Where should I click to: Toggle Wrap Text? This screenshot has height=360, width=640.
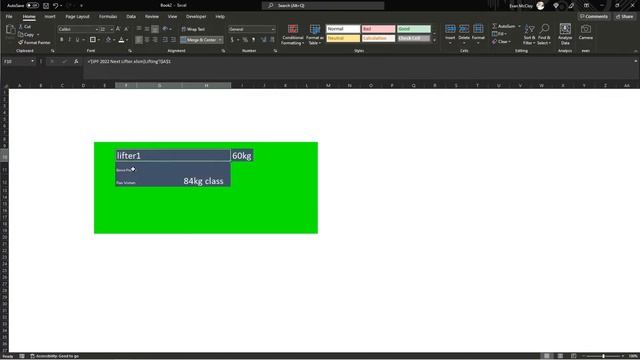point(193,29)
